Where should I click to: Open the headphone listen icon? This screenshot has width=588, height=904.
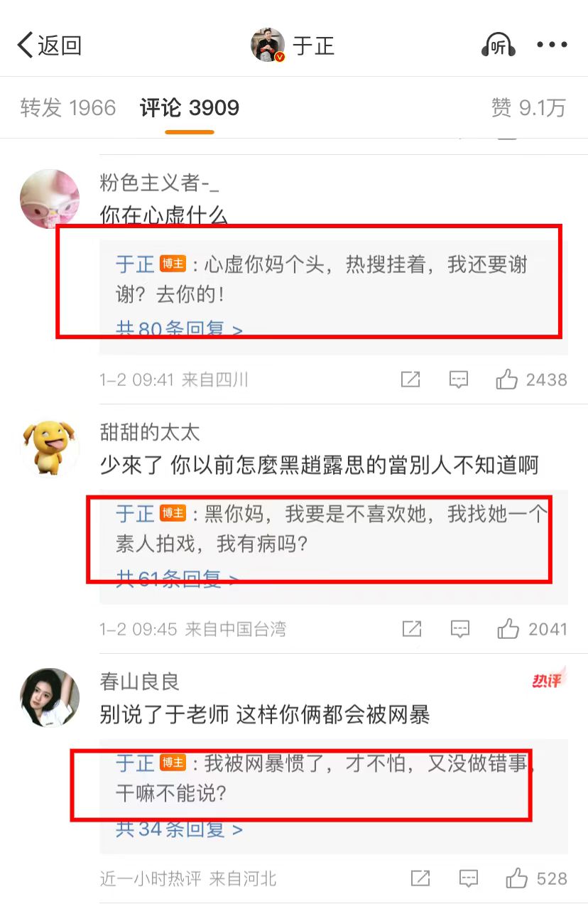(x=499, y=45)
